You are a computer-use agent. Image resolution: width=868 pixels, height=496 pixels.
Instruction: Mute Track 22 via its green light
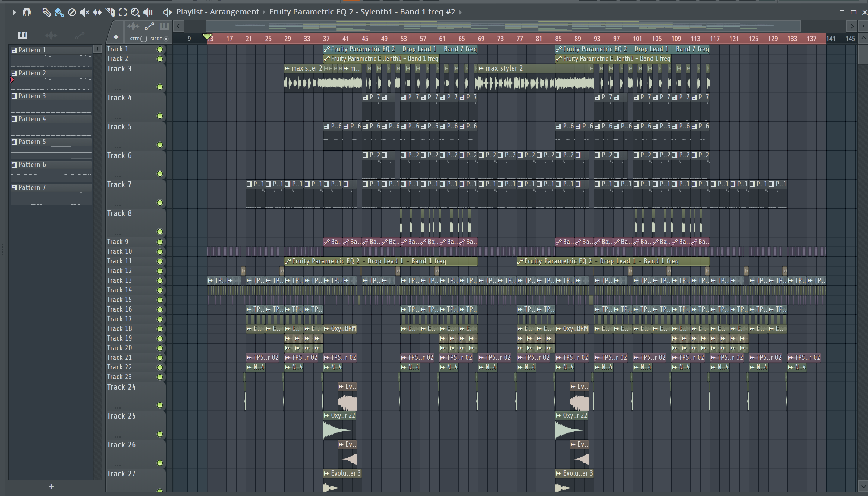(159, 367)
